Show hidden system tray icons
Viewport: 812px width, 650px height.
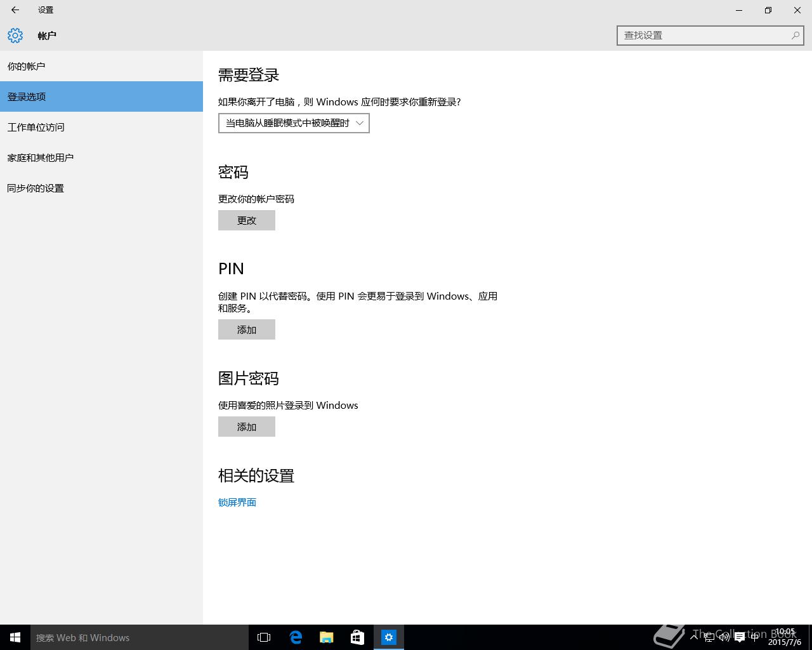click(694, 637)
